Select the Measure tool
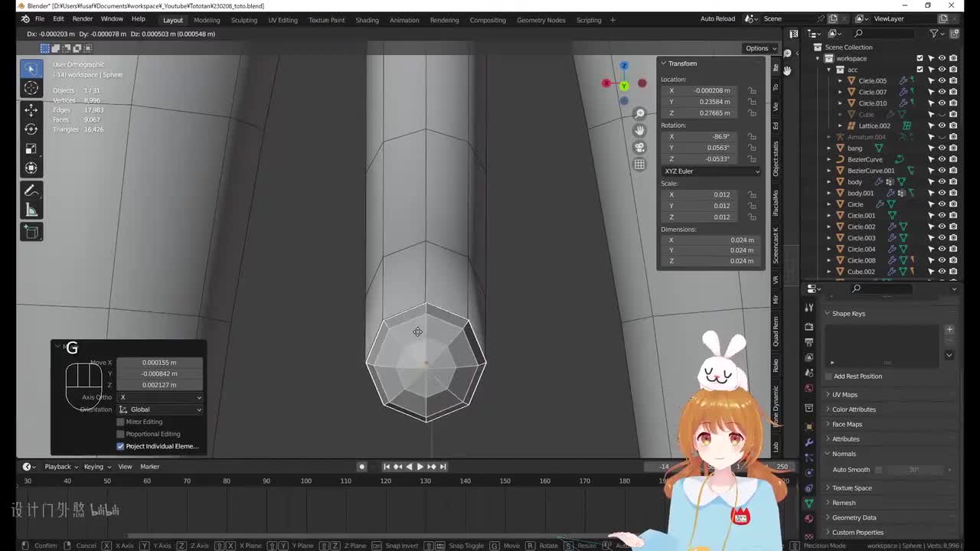980x551 pixels. [31, 210]
